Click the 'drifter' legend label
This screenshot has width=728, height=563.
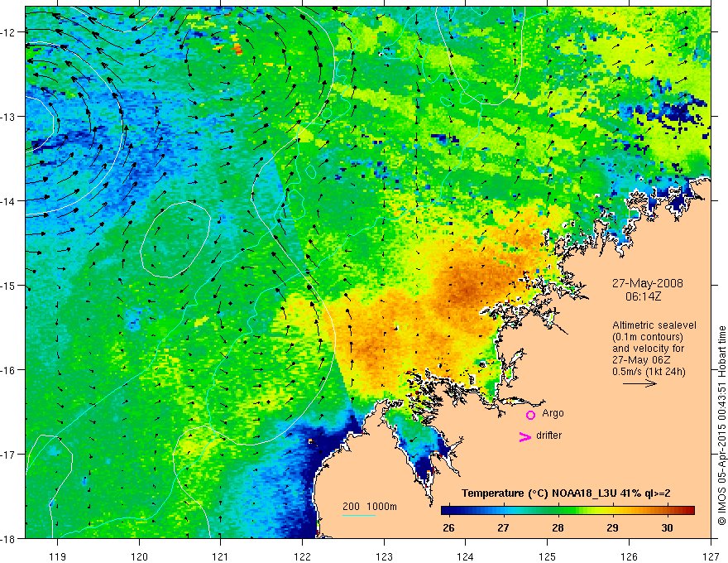(x=548, y=435)
